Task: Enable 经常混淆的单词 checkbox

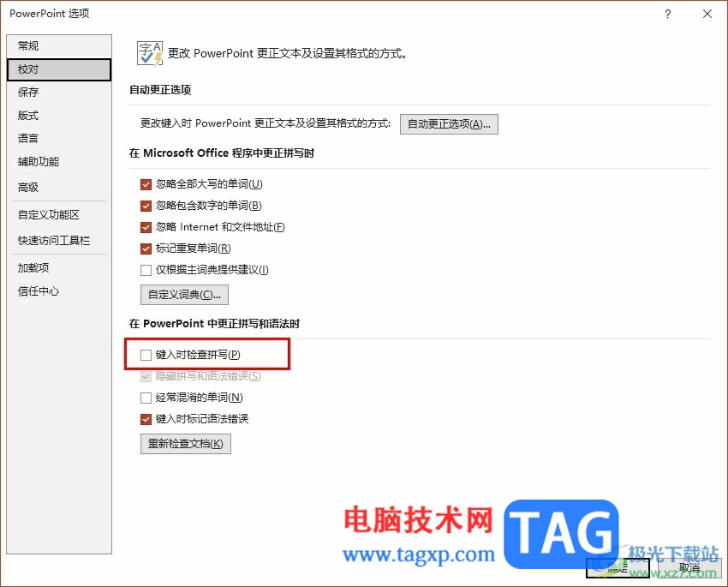Action: 146,398
